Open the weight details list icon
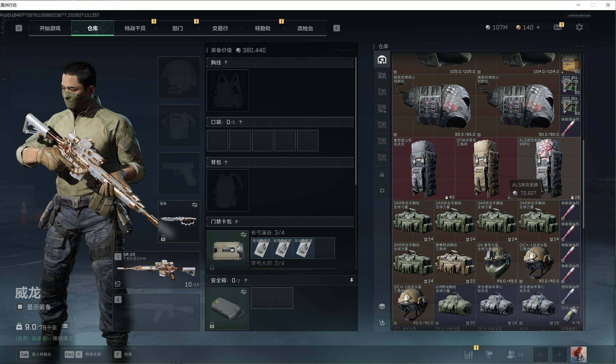 pos(65,326)
